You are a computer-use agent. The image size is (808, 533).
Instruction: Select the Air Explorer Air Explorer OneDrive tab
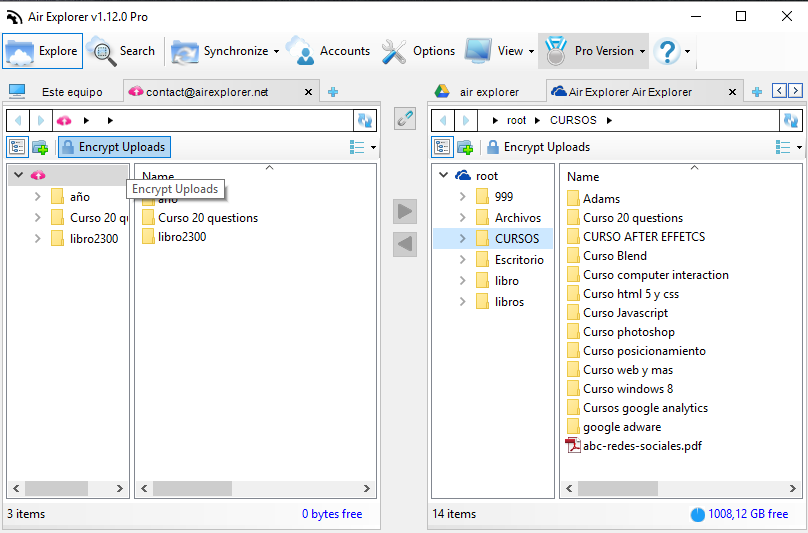pyautogui.click(x=630, y=92)
